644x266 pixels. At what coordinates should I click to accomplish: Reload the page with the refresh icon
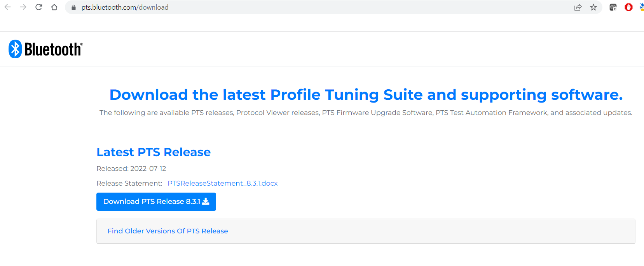38,7
